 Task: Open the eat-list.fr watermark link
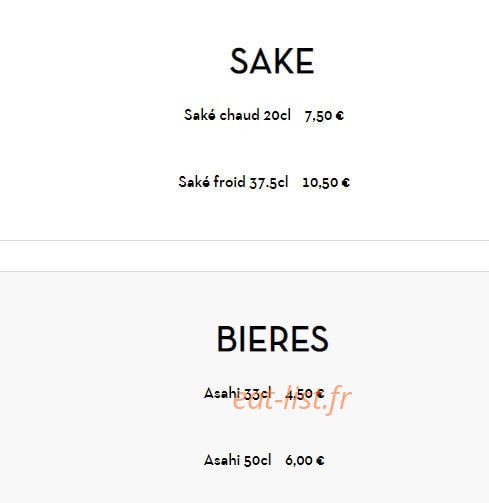(292, 399)
